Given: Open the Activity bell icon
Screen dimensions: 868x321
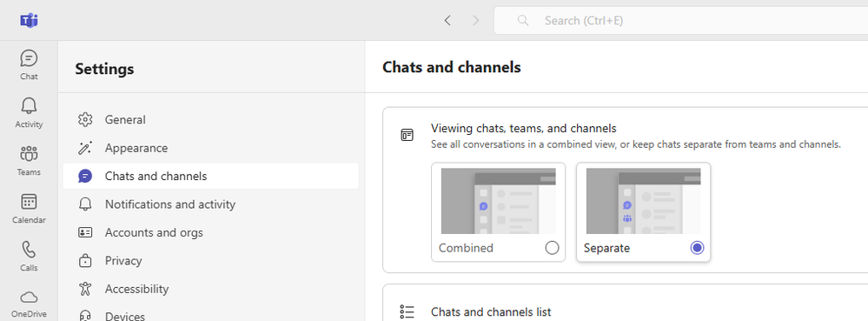Looking at the screenshot, I should coord(29,106).
